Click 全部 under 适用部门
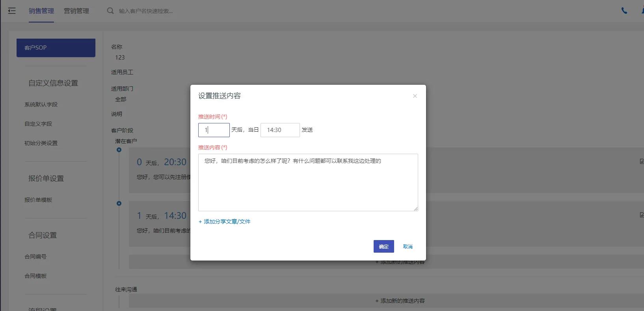 point(121,99)
